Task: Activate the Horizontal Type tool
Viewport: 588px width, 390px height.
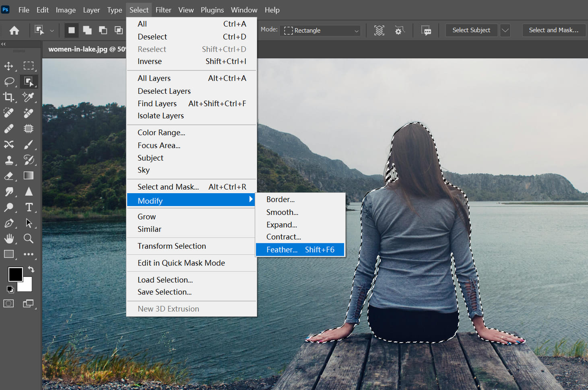Action: tap(28, 207)
